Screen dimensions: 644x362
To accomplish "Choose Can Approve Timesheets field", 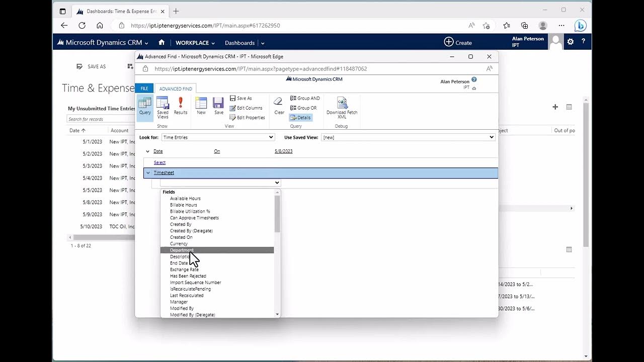I will (x=194, y=218).
